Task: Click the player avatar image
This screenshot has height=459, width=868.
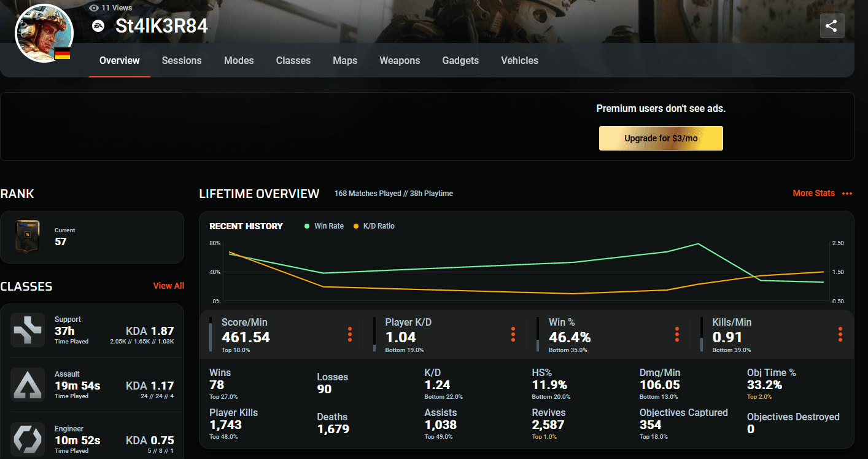Action: pos(44,33)
